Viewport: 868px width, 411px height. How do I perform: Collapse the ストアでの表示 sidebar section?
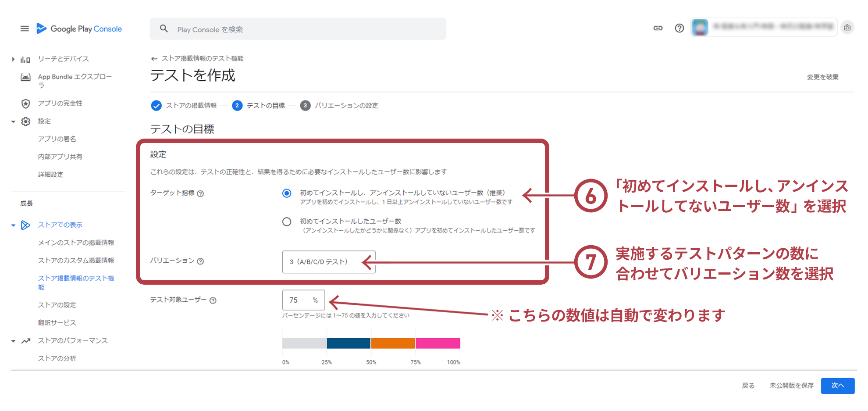(13, 225)
